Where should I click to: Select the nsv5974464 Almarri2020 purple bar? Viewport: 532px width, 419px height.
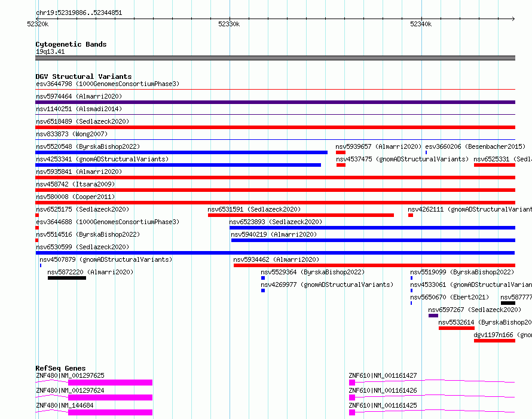point(275,102)
